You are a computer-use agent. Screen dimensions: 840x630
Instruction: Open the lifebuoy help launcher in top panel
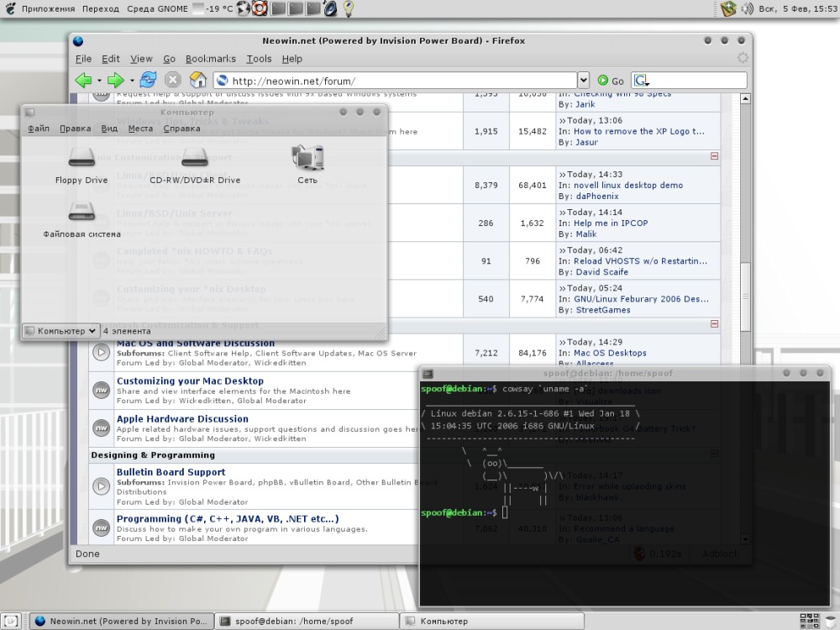[x=260, y=8]
